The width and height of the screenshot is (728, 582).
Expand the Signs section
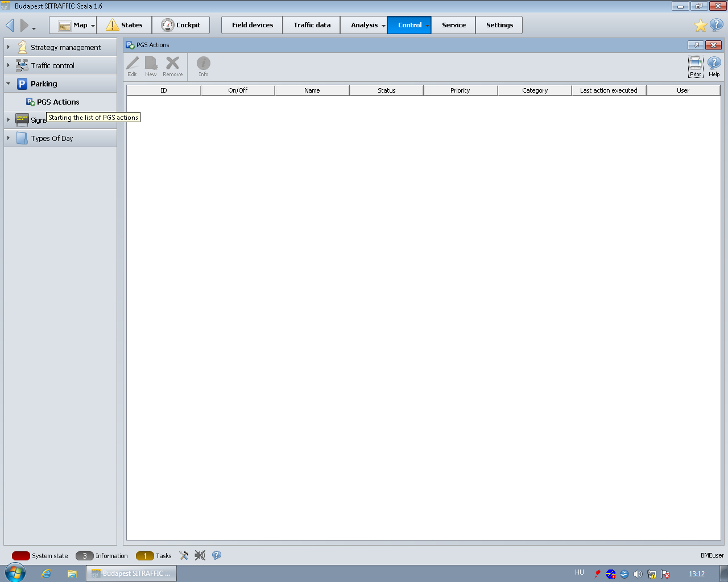9,120
